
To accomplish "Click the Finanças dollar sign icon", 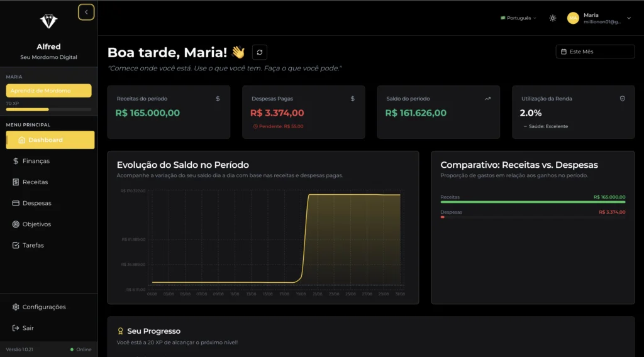I will pyautogui.click(x=16, y=161).
